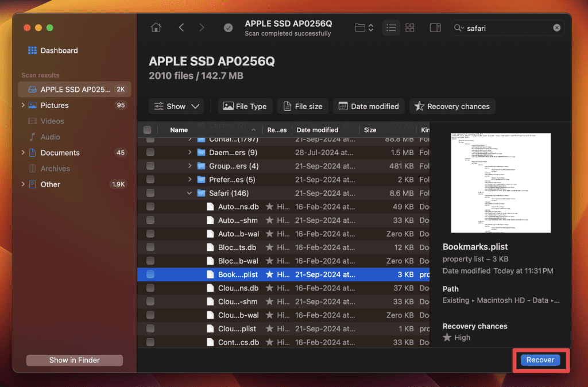Filter by File size

click(x=303, y=106)
